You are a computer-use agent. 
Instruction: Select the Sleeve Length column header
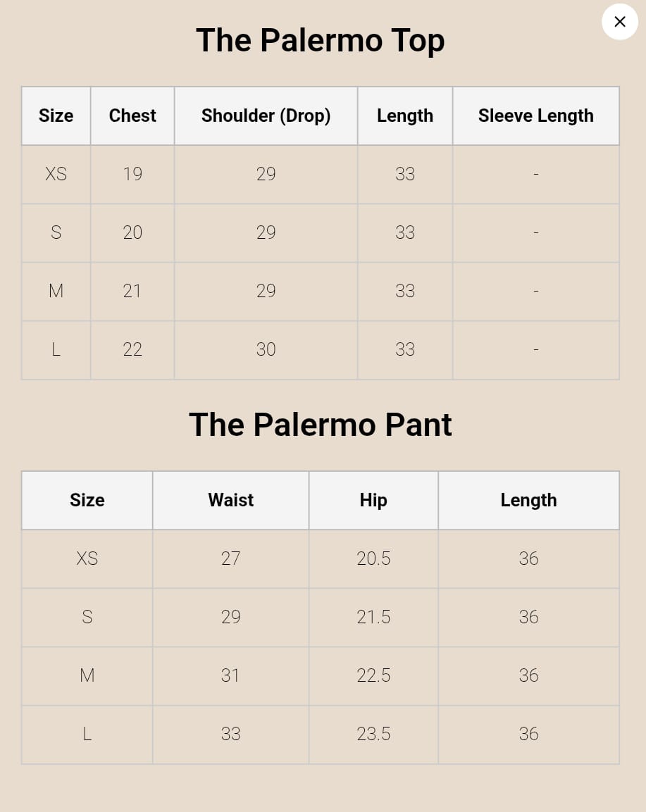(x=535, y=116)
